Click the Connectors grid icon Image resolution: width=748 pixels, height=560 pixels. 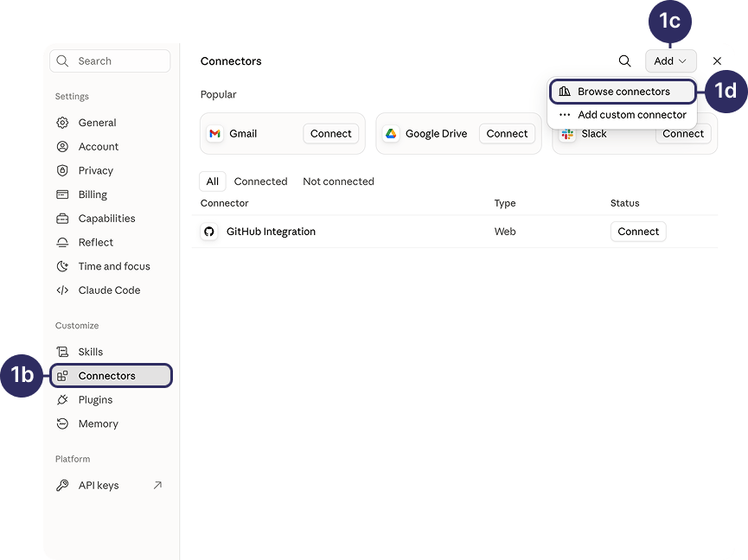click(x=62, y=376)
